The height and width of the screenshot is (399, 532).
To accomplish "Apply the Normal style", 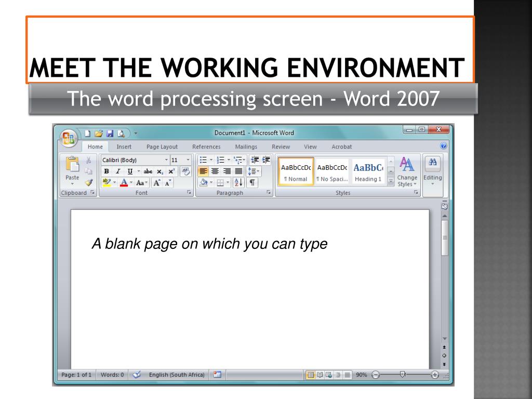I will pos(296,171).
